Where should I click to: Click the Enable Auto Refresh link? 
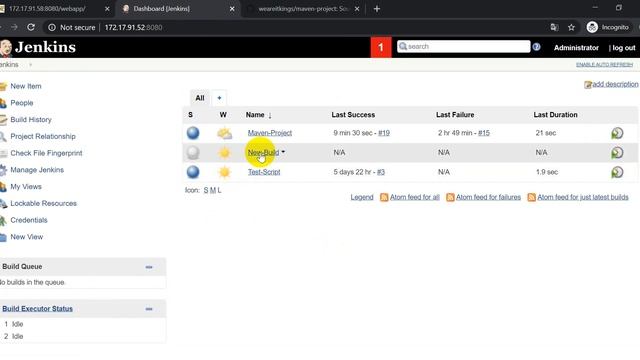604,65
